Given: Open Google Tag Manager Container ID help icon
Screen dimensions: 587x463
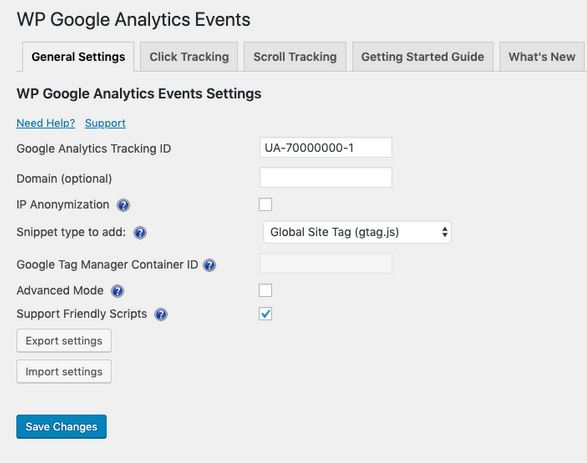Looking at the screenshot, I should pos(209,265).
